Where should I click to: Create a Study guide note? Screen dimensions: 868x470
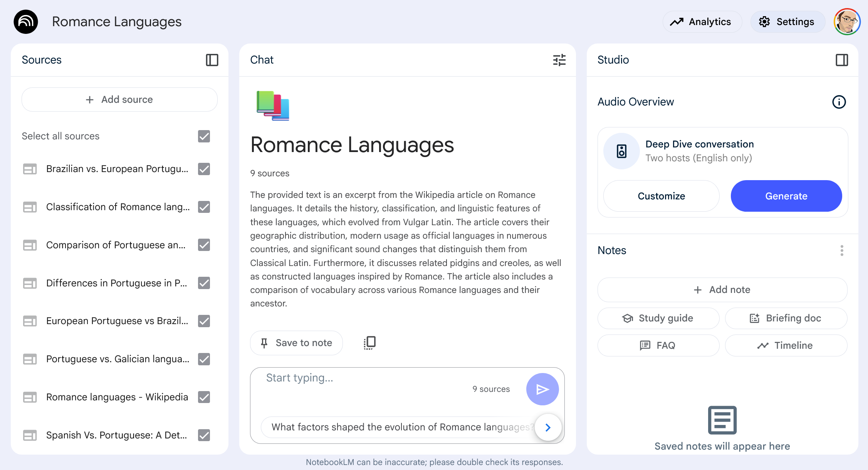coord(658,318)
